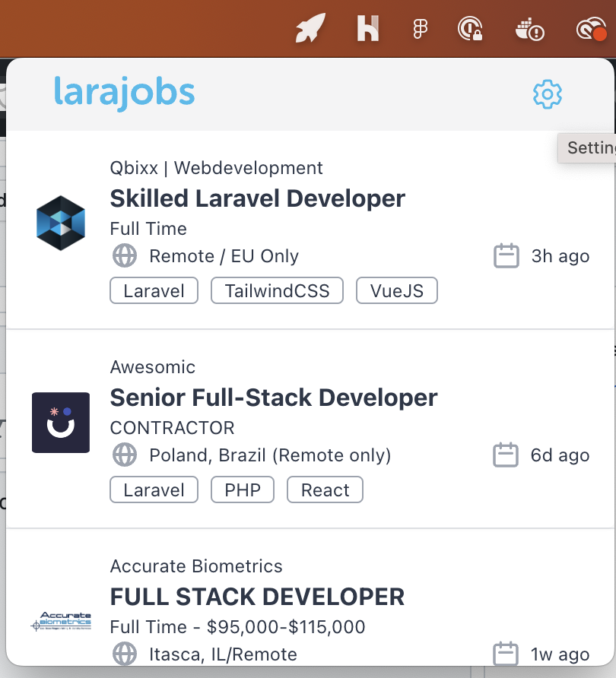The width and height of the screenshot is (616, 678).
Task: Click the rocket menu bar icon
Action: [310, 28]
